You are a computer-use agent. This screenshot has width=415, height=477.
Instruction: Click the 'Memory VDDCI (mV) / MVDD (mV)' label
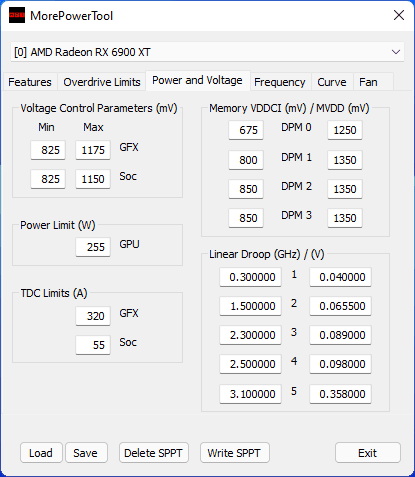click(x=289, y=108)
